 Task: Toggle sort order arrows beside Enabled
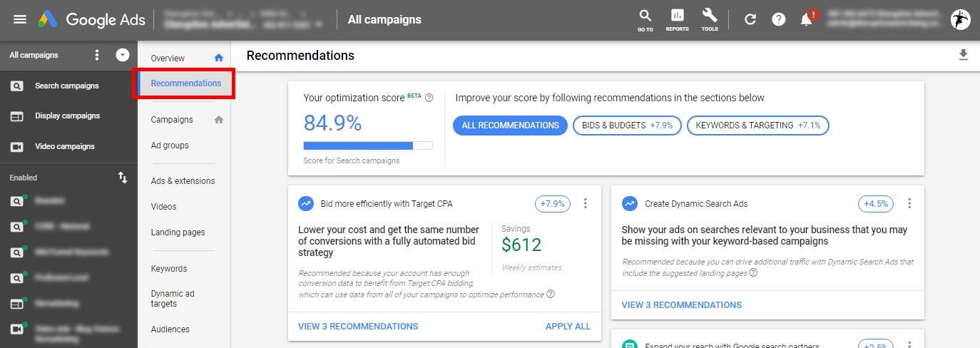tap(123, 178)
